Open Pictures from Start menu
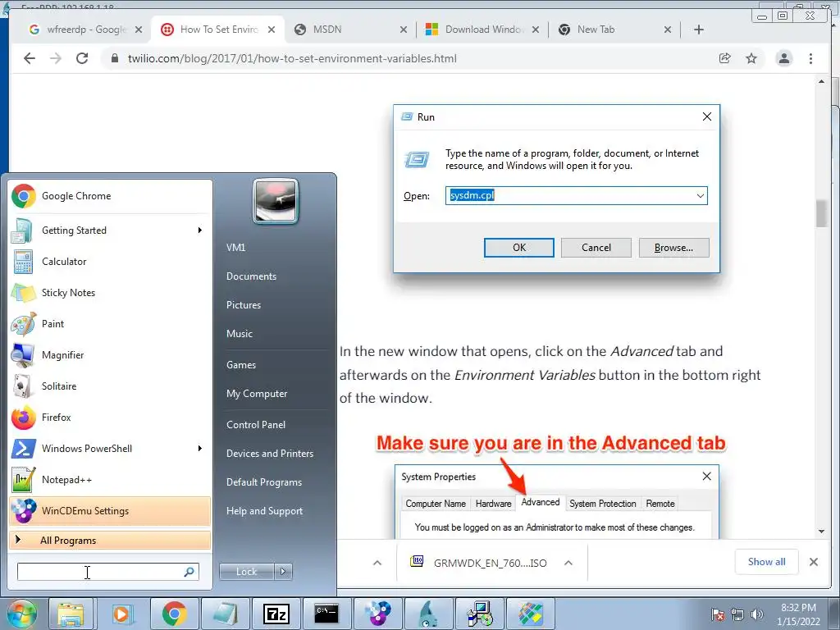This screenshot has height=630, width=840. (x=244, y=305)
